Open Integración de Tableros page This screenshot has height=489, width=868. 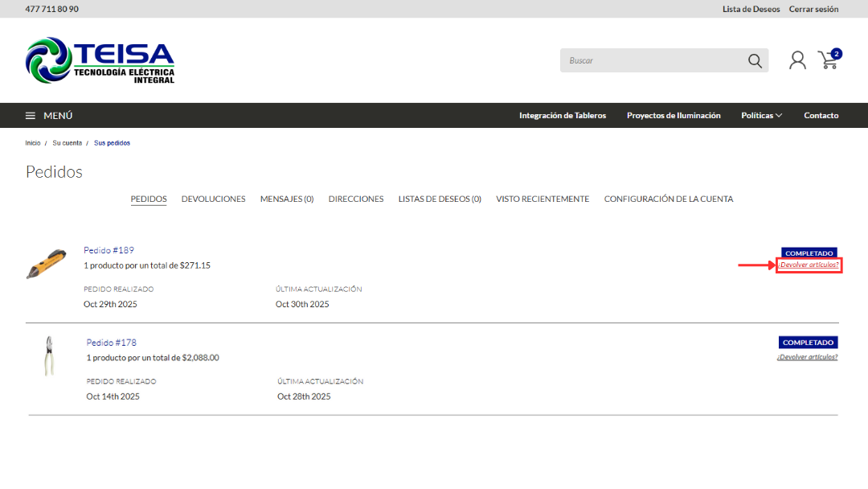[x=563, y=116]
